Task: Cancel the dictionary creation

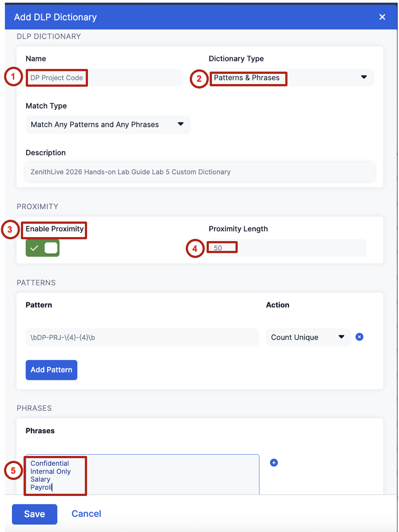Action: [86, 514]
